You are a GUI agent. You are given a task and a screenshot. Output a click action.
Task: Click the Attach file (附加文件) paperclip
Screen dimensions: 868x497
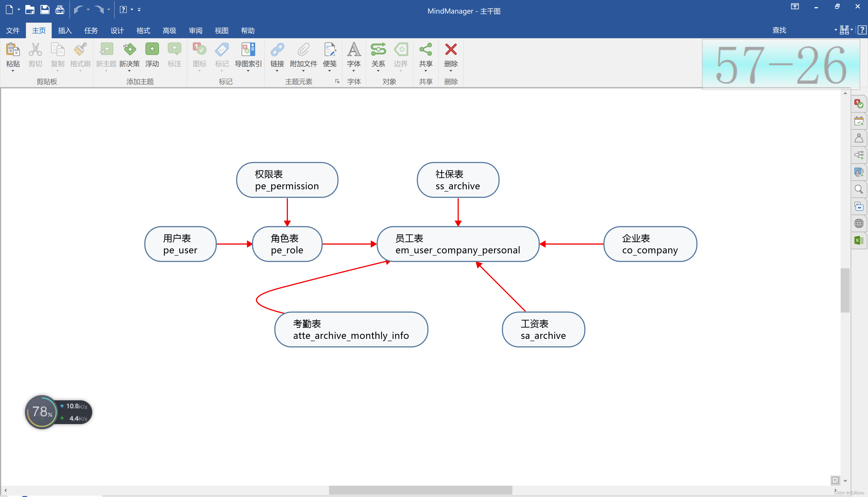coord(303,49)
